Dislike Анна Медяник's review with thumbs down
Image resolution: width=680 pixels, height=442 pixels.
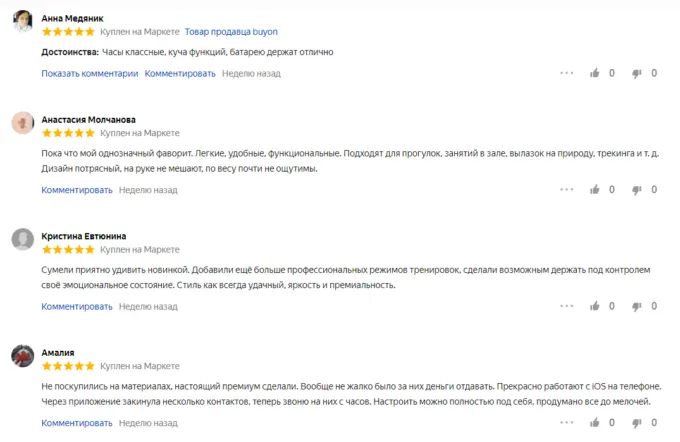[x=637, y=73]
